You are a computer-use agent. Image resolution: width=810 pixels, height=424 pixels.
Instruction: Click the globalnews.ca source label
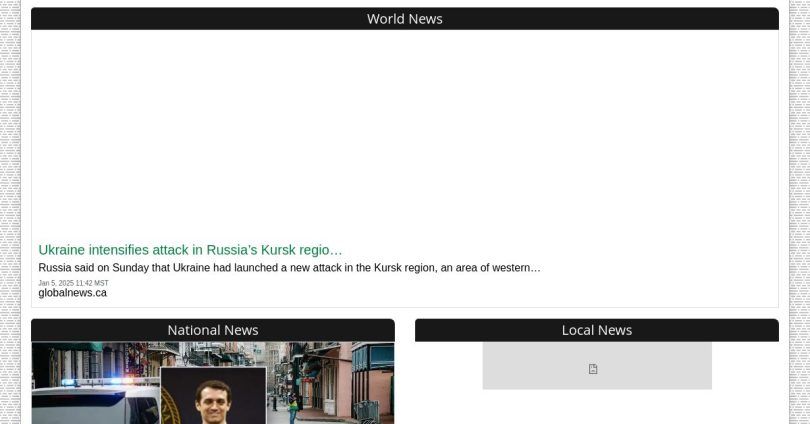[72, 293]
